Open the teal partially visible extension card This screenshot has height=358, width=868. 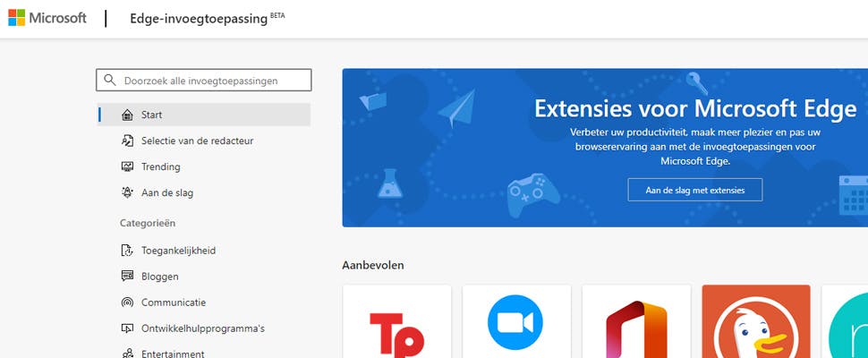tap(845, 321)
